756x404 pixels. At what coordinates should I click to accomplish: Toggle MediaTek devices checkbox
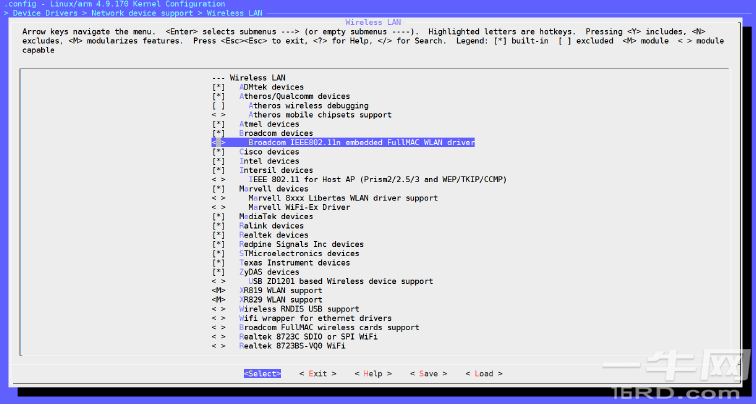[218, 216]
